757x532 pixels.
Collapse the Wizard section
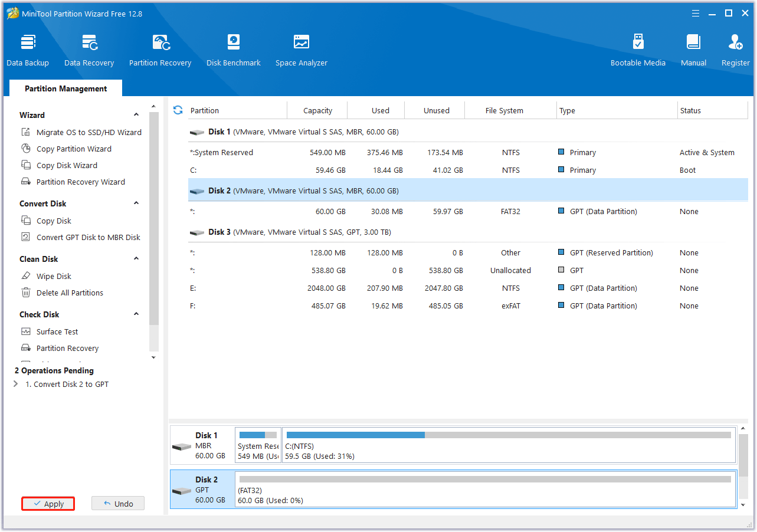click(x=136, y=115)
